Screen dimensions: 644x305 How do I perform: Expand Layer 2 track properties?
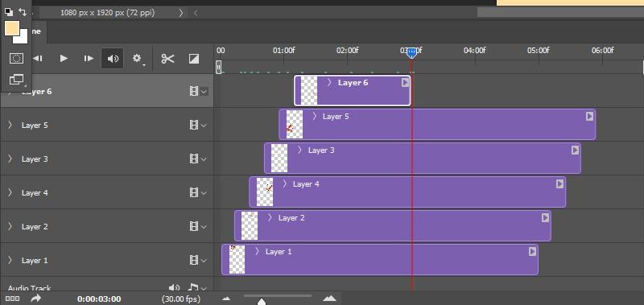click(x=10, y=227)
